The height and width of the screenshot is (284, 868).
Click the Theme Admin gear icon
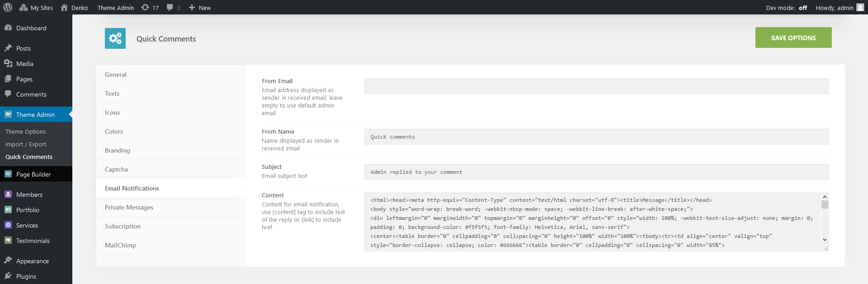click(8, 114)
